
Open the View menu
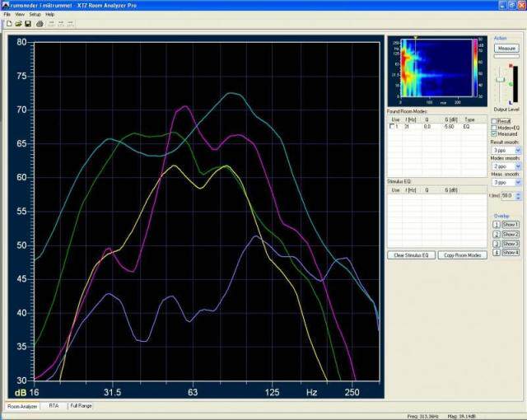click(x=20, y=15)
